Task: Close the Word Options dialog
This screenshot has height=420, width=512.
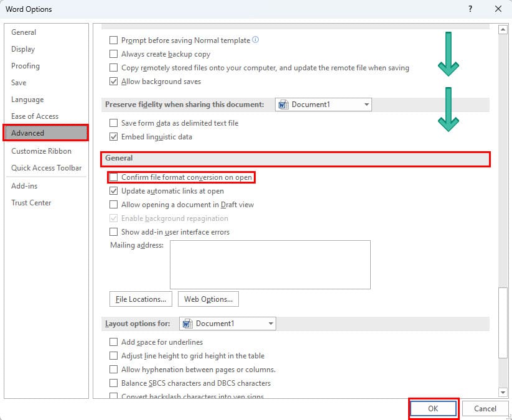Action: 498,9
